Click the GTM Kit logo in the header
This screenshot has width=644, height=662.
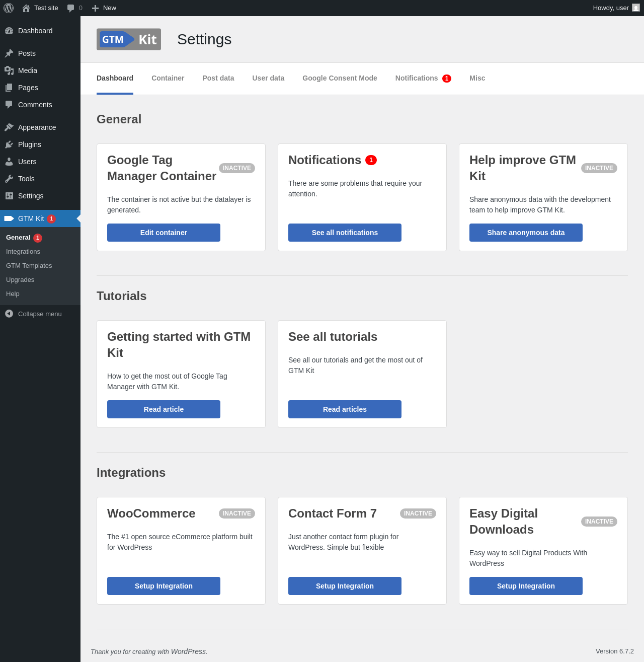point(129,39)
